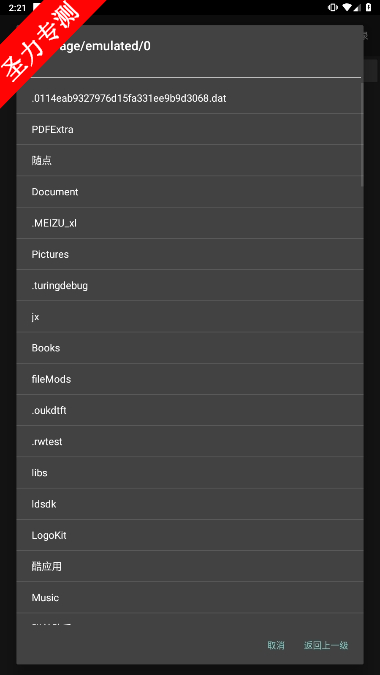Screen dimensions: 380x675
Task: Open the .rwtest folder
Action: pos(190,441)
